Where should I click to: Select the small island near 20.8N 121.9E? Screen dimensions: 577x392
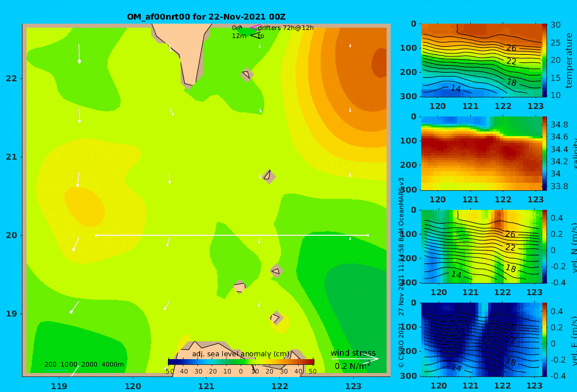click(x=269, y=176)
